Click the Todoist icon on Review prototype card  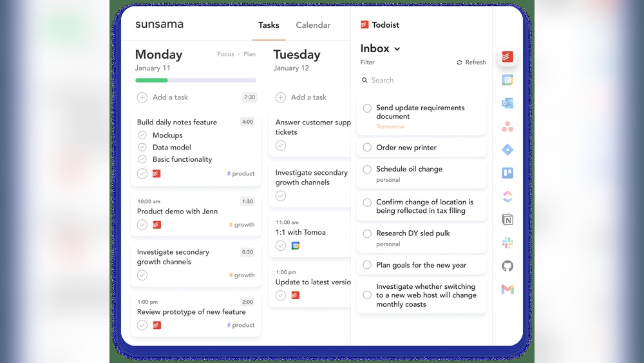156,325
